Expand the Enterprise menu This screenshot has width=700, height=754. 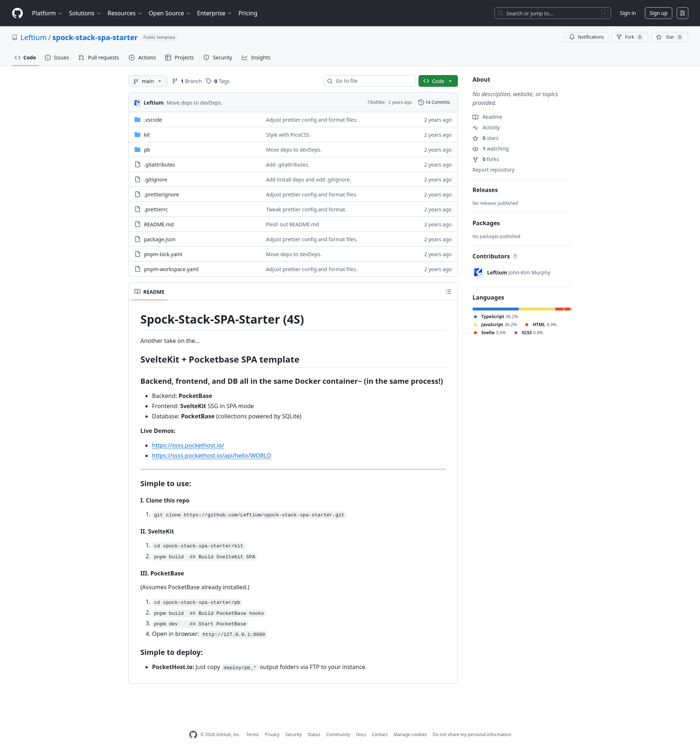pos(214,13)
